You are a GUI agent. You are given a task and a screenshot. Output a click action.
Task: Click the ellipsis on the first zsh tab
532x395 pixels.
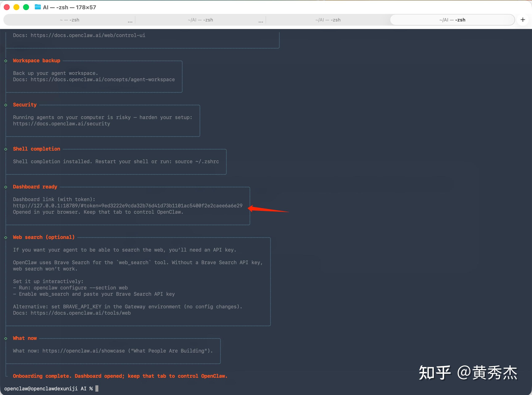pyautogui.click(x=130, y=22)
